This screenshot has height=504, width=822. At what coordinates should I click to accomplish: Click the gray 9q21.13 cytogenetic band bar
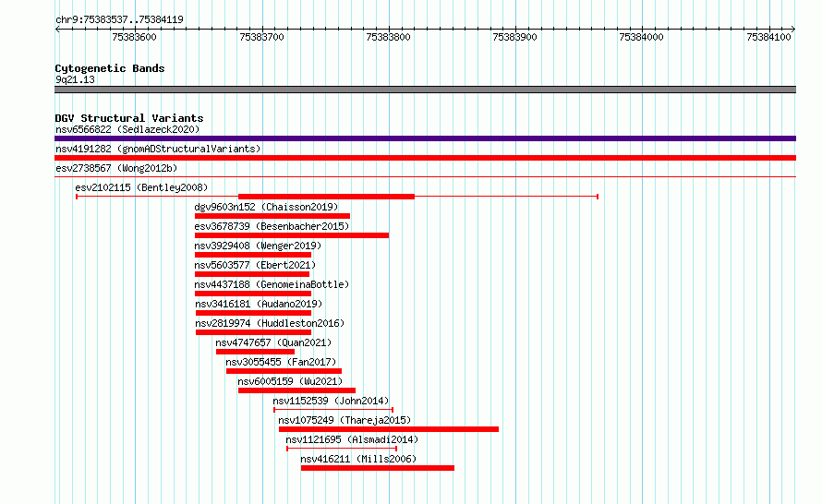[425, 90]
